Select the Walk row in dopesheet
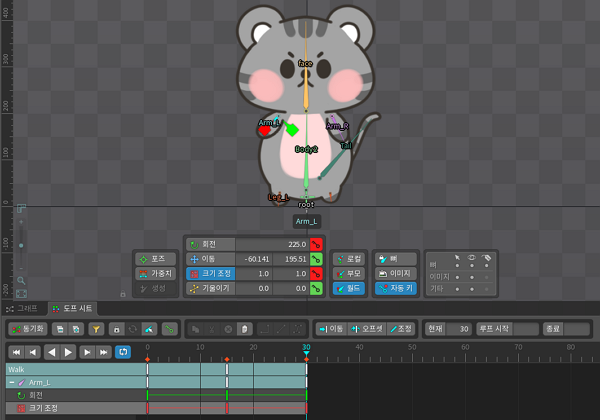600x420 pixels. [76, 370]
